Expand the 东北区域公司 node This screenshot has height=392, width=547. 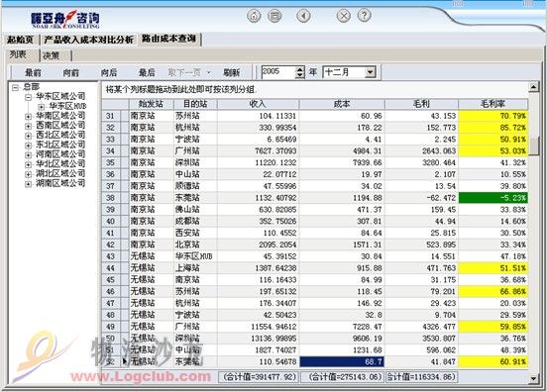[29, 145]
